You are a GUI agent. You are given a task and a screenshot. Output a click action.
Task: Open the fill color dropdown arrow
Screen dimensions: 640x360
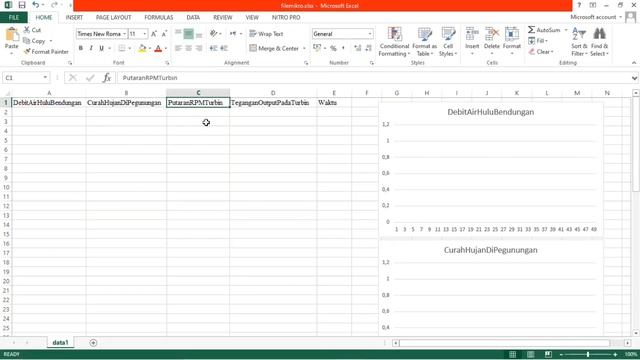point(150,49)
